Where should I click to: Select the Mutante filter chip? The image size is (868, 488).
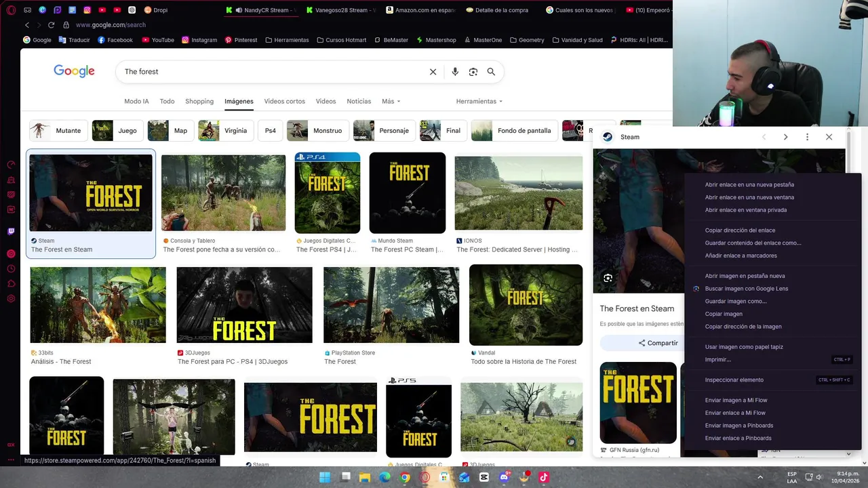click(58, 131)
